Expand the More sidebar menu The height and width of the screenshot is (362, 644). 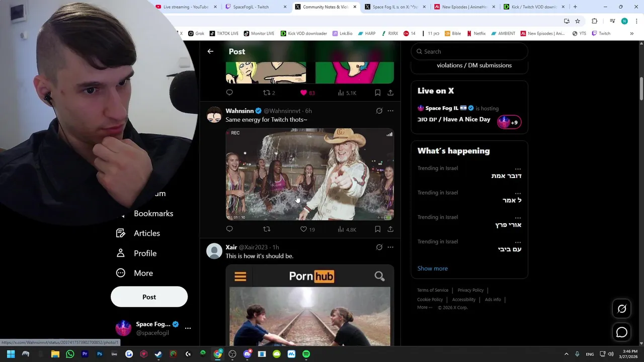134,273
